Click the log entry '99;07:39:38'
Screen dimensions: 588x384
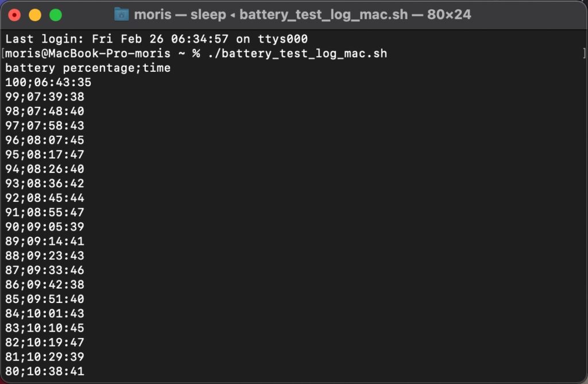pos(45,97)
